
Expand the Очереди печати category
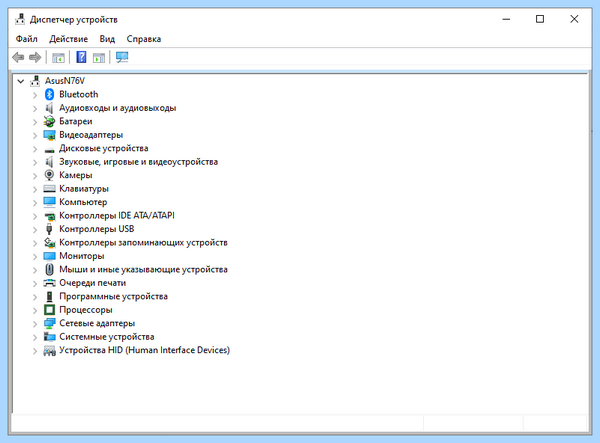coord(35,283)
